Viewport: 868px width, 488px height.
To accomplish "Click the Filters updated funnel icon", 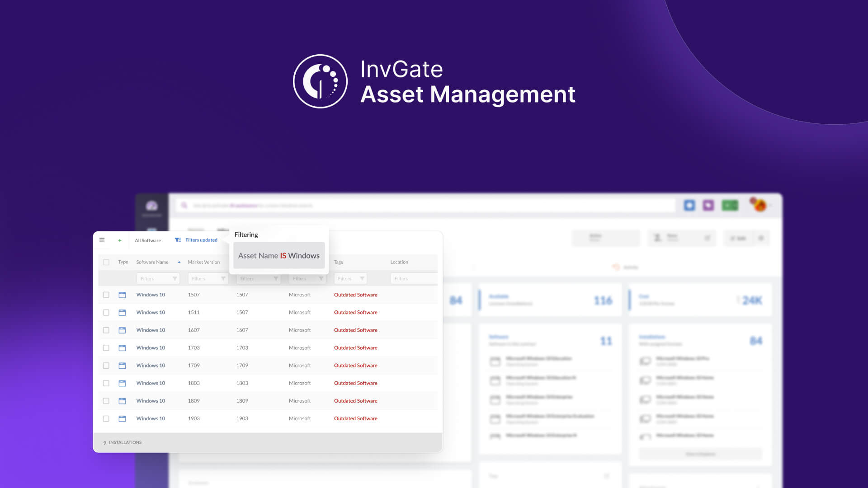I will click(x=178, y=240).
